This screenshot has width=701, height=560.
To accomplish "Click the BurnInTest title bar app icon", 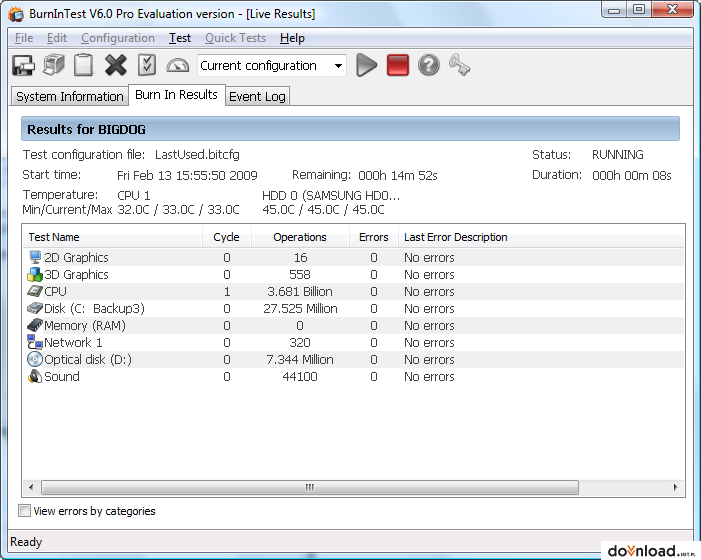I will pyautogui.click(x=17, y=14).
